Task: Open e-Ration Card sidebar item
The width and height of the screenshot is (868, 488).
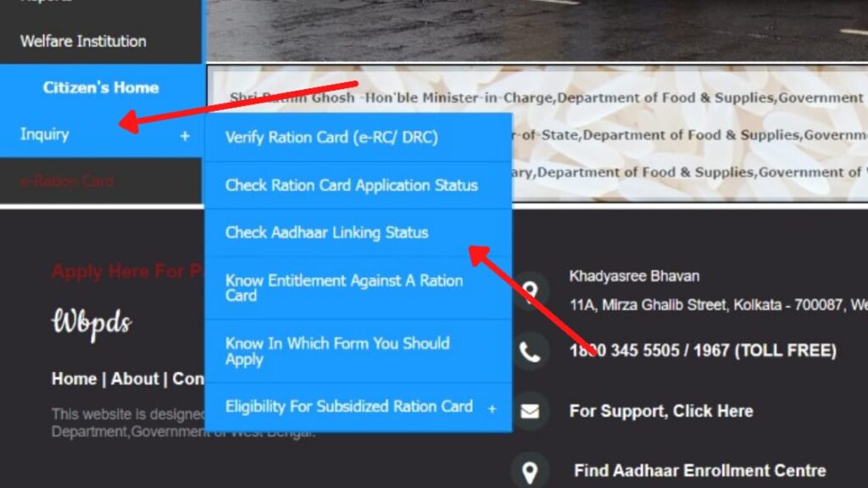Action: pos(67,181)
